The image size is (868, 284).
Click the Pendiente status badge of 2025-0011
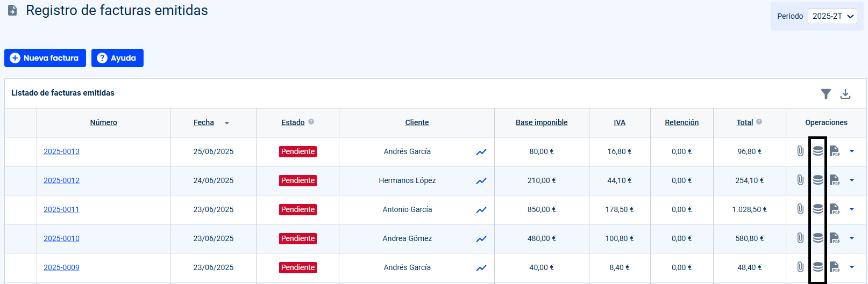[x=298, y=209]
